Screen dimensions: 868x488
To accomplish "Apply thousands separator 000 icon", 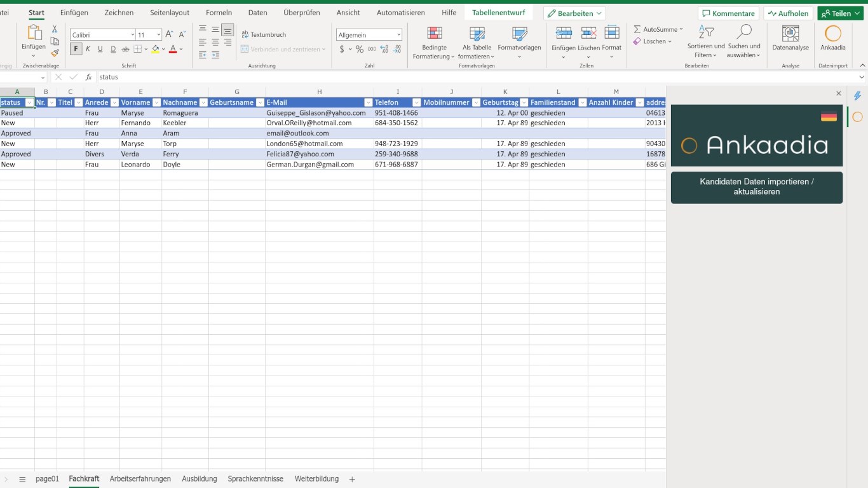I will click(x=372, y=49).
